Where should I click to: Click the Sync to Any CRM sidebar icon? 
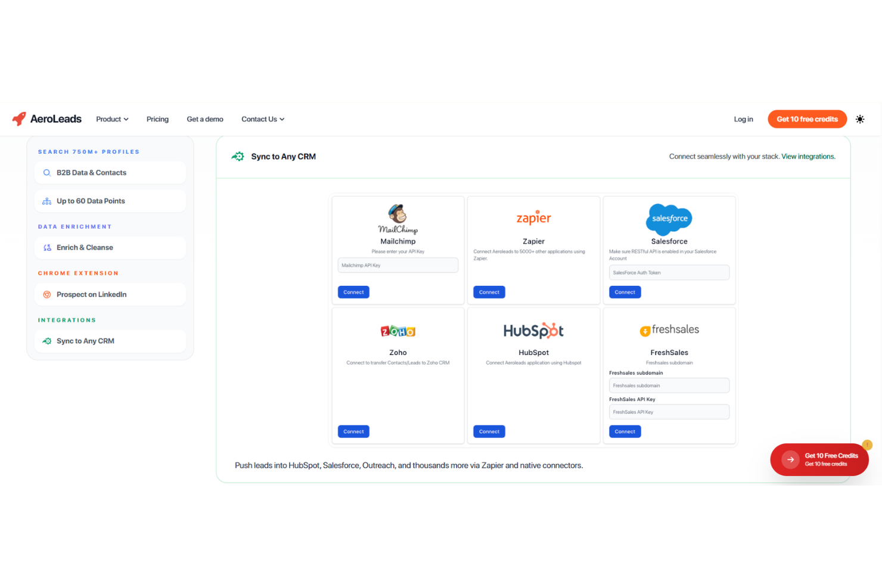[x=47, y=341]
